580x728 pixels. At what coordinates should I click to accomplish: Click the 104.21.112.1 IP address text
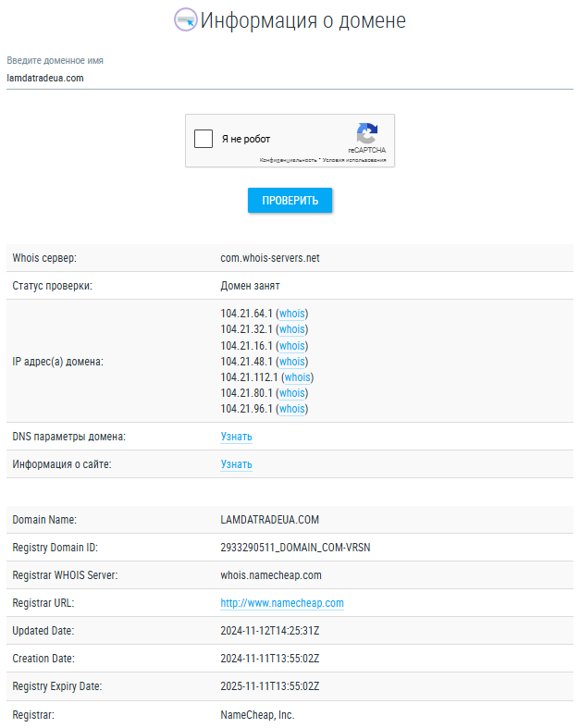249,377
